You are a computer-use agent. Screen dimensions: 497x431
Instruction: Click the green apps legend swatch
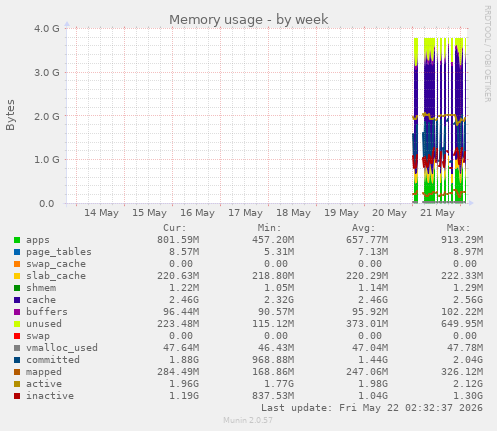click(17, 240)
